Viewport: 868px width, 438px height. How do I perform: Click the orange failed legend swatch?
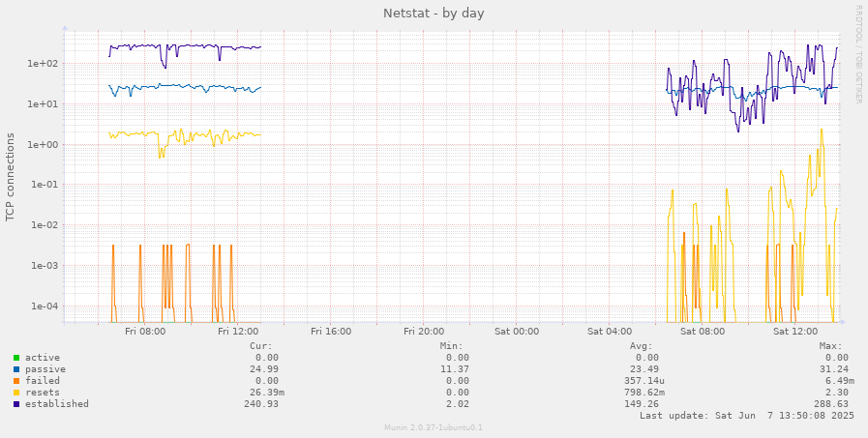point(16,381)
